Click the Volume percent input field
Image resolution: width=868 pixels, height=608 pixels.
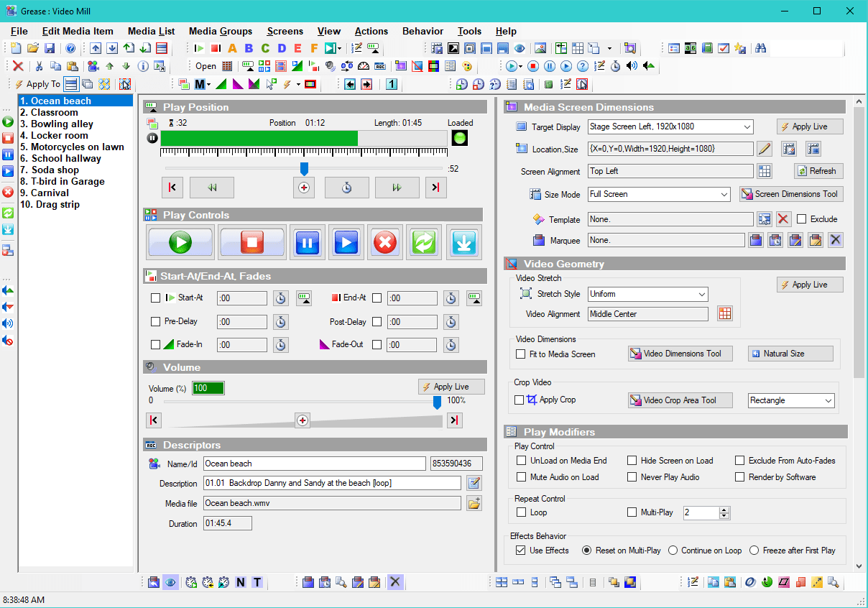(208, 388)
